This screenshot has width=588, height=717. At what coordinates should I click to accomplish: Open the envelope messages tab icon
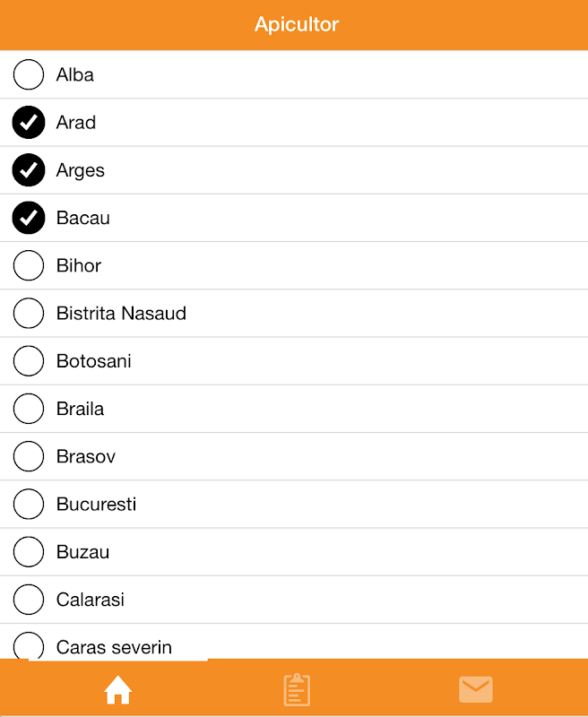pyautogui.click(x=476, y=689)
